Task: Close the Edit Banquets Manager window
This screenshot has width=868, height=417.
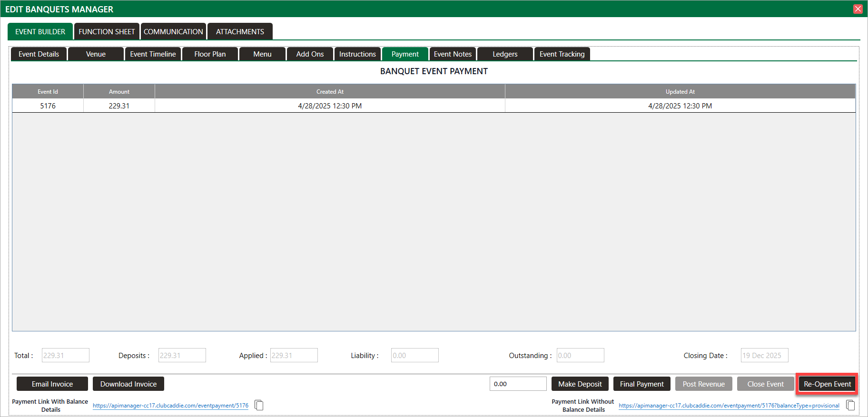Action: pyautogui.click(x=858, y=9)
